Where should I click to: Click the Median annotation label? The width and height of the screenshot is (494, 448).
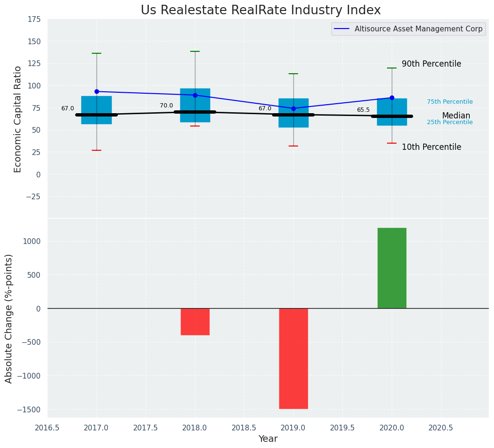456,116
